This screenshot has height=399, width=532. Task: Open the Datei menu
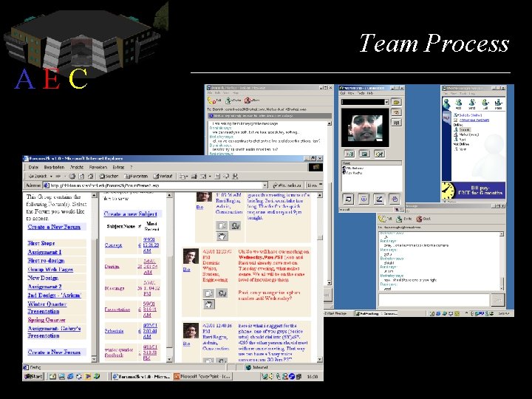pyautogui.click(x=33, y=167)
